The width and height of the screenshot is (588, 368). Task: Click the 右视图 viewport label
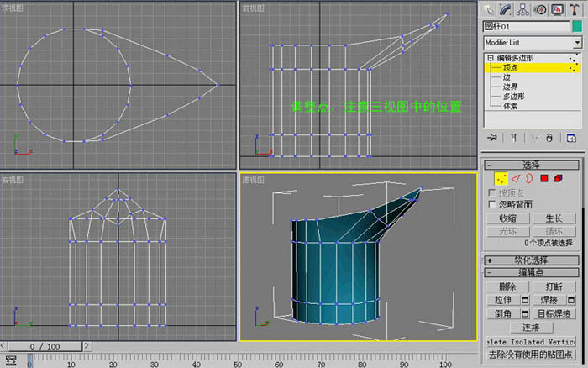[x=13, y=180]
